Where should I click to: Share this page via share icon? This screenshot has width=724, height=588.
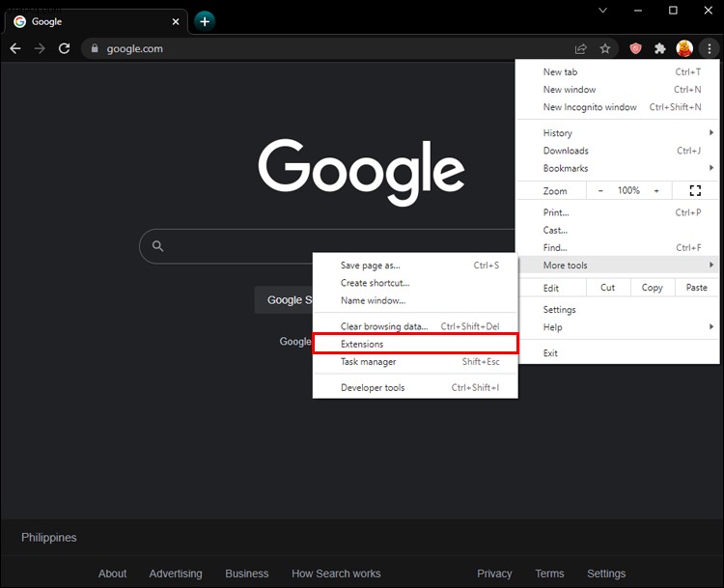click(x=580, y=48)
